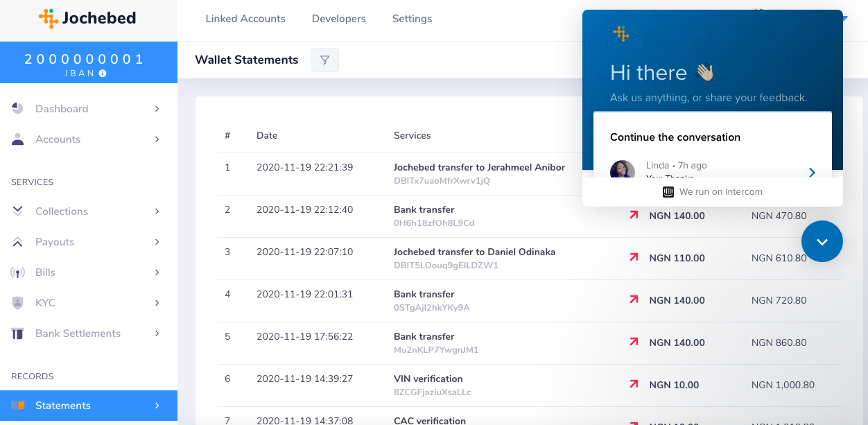The height and width of the screenshot is (425, 868).
Task: Open the wallet statements filter
Action: [x=324, y=60]
